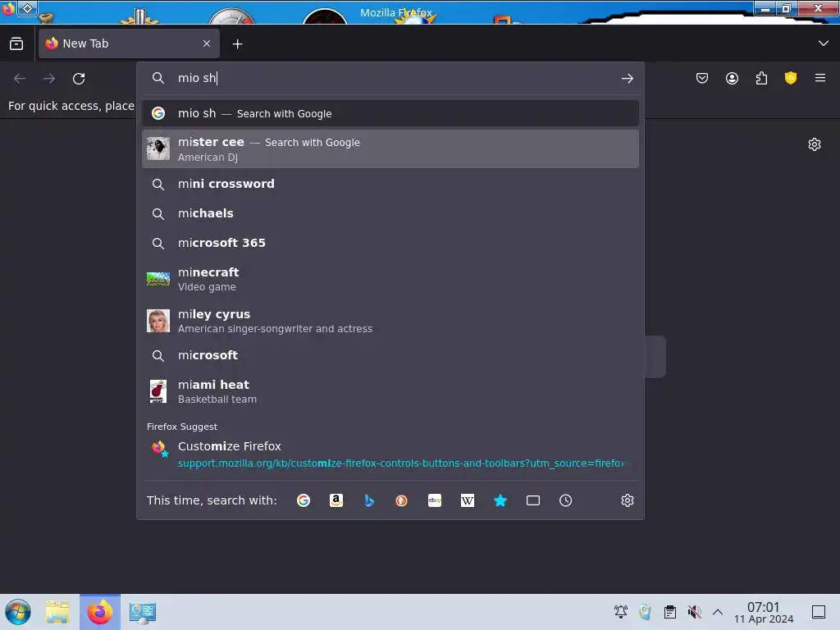Open search settings gear in dropdown

click(628, 500)
